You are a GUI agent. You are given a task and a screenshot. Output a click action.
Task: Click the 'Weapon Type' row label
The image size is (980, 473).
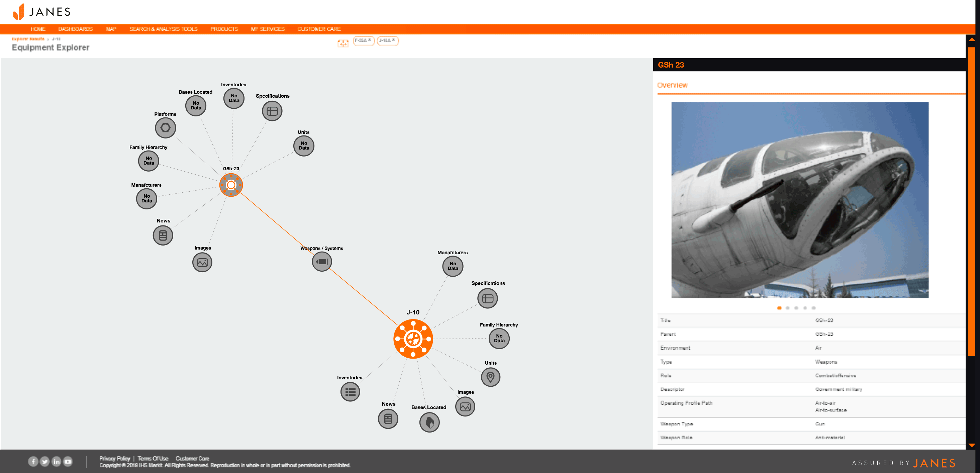676,424
